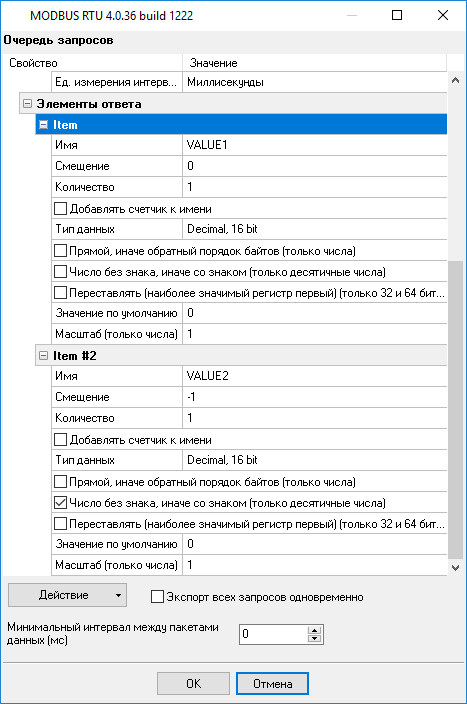Select 'Масштаб' value in first Item
This screenshot has height=704, width=467.
315,334
